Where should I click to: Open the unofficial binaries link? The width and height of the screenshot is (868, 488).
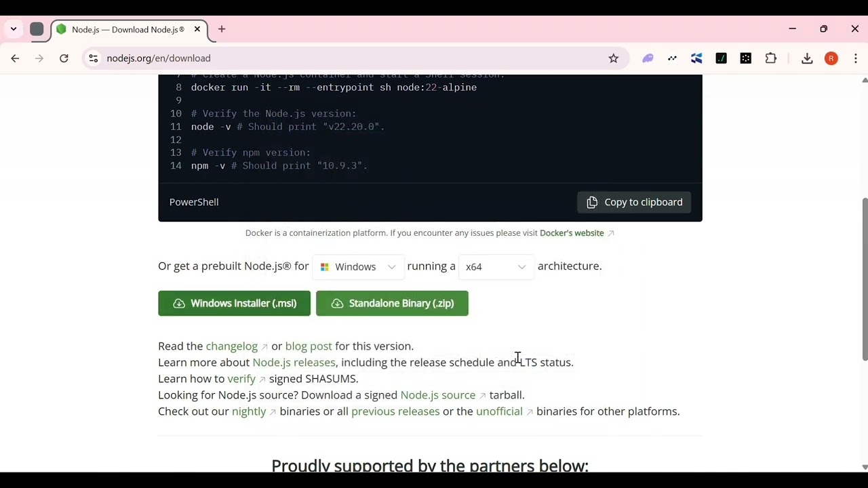point(499,411)
